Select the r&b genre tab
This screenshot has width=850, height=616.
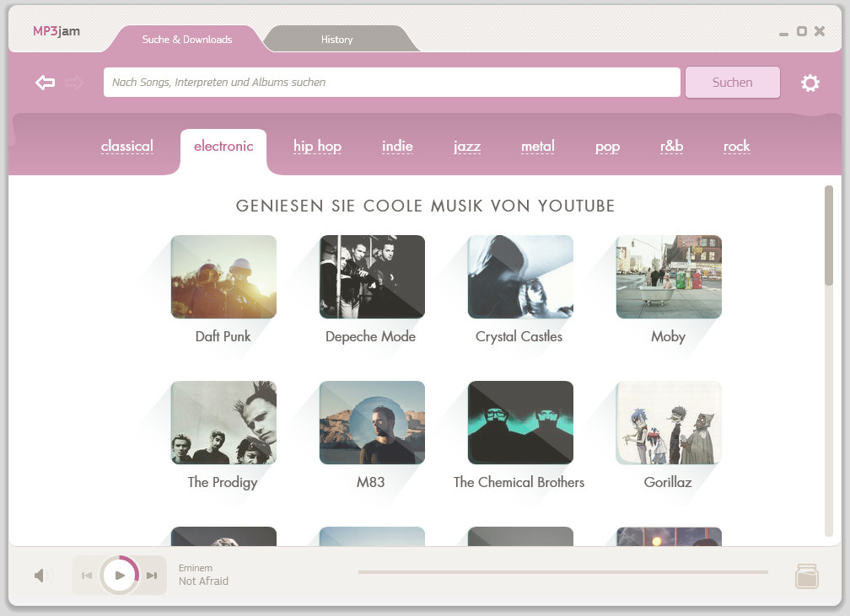tap(671, 147)
